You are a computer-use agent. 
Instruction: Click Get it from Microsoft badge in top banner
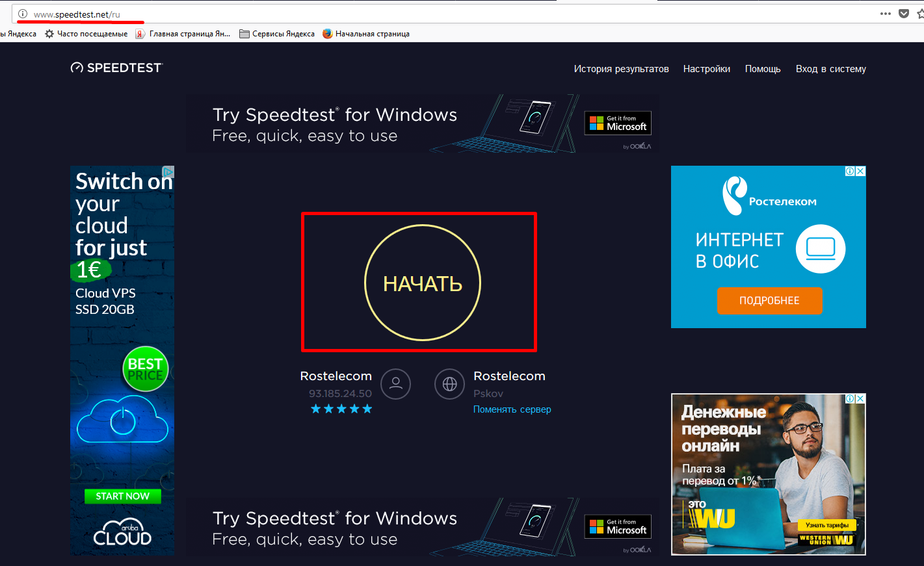618,123
